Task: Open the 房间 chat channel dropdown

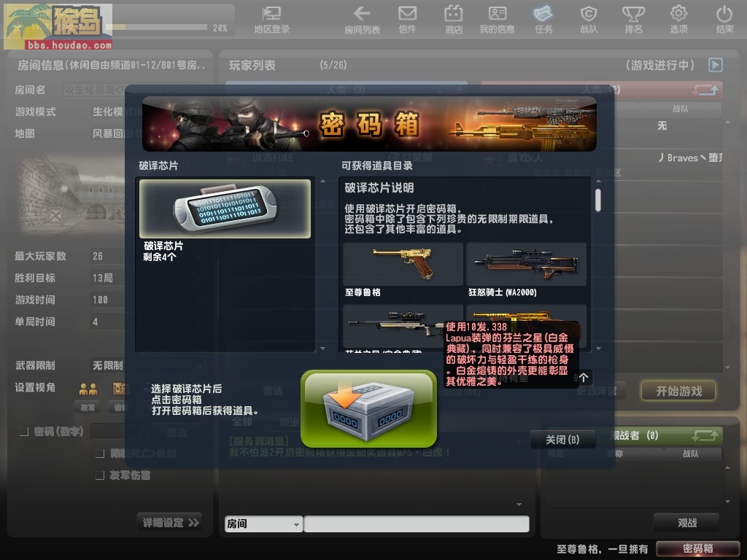Action: pyautogui.click(x=263, y=524)
